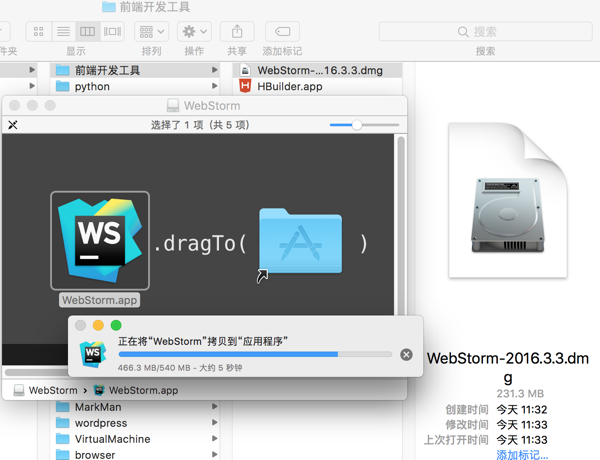Click the customize icon in WebStorm window
Screen dimensions: 600x460
click(13, 125)
